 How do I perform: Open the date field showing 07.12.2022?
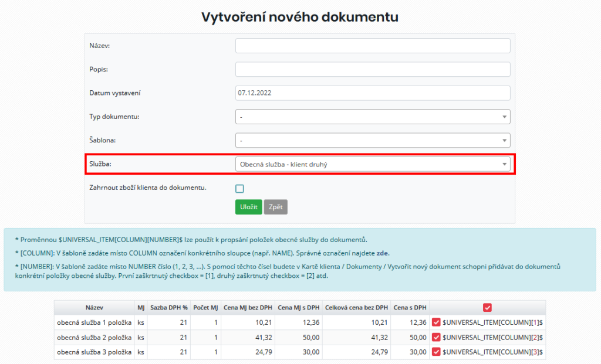373,93
